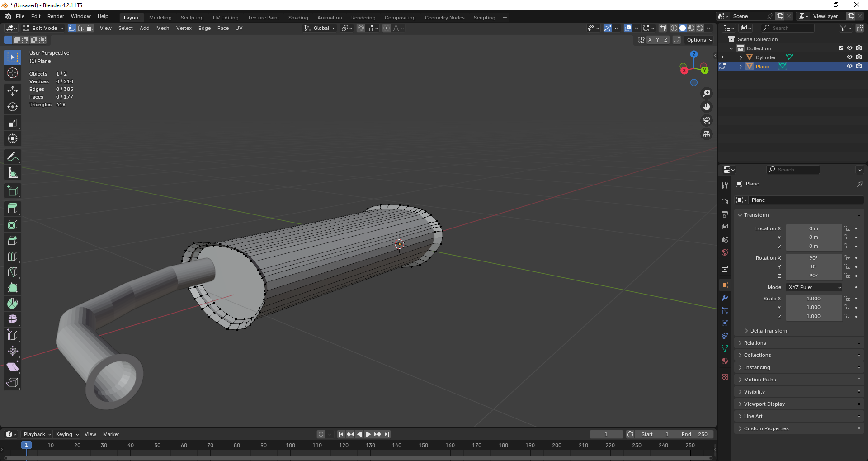The image size is (868, 461).
Task: Toggle proportional editing
Action: (x=387, y=28)
